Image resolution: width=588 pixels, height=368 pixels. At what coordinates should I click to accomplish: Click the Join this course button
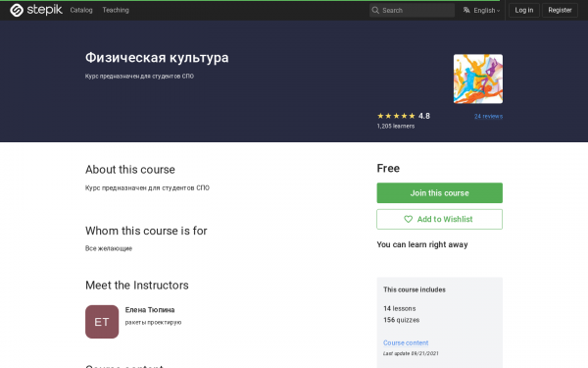[439, 193]
